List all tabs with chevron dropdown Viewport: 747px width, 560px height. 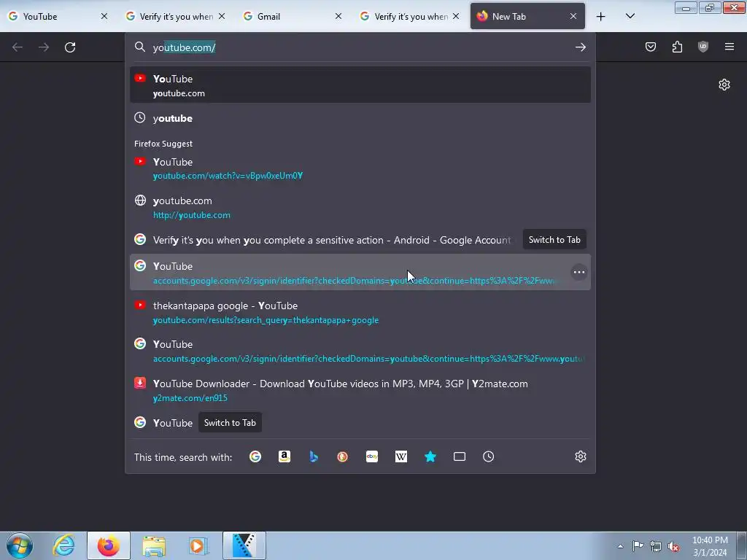pos(630,16)
